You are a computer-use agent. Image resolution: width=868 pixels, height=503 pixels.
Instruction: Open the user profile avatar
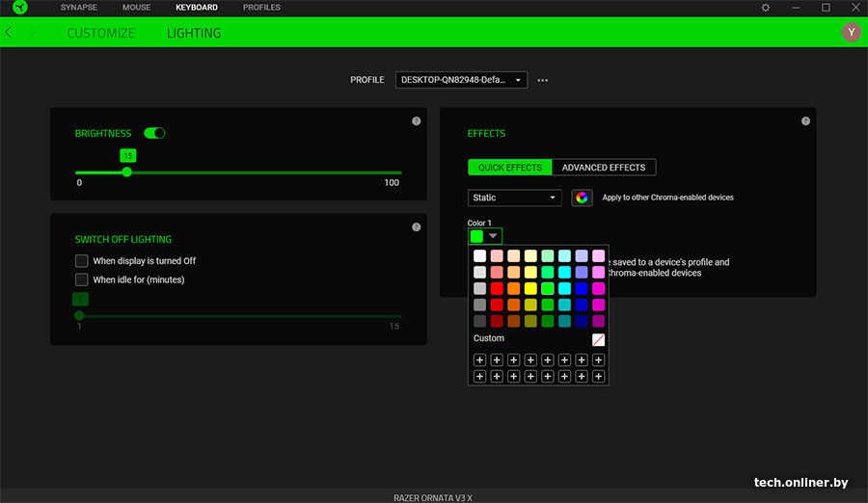click(851, 33)
